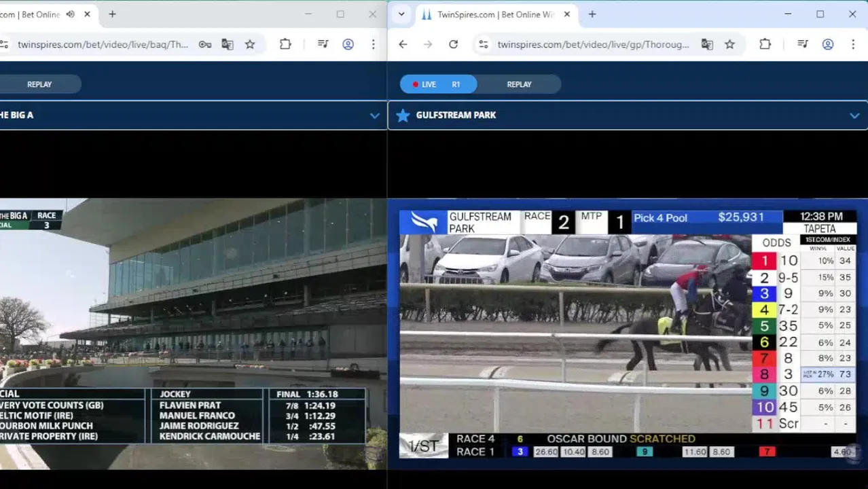This screenshot has width=868, height=489.
Task: Open Chrome three-dot menu in left window
Action: click(x=373, y=44)
